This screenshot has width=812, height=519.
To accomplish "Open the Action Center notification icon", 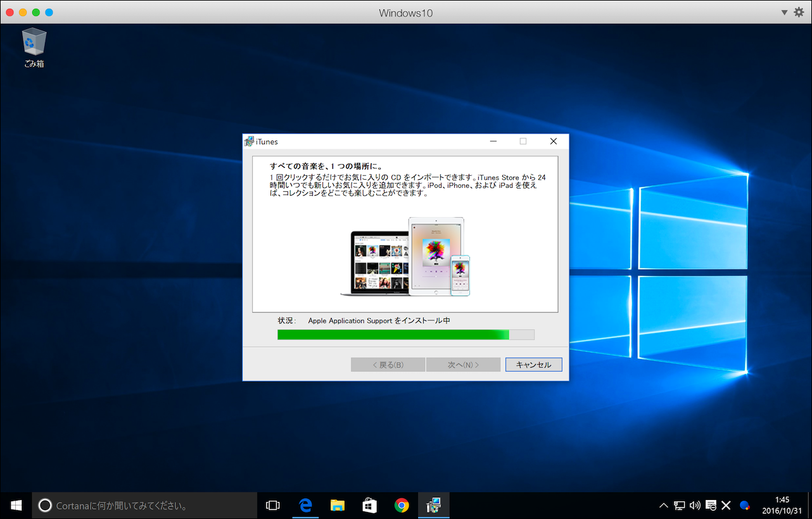I will [x=711, y=506].
